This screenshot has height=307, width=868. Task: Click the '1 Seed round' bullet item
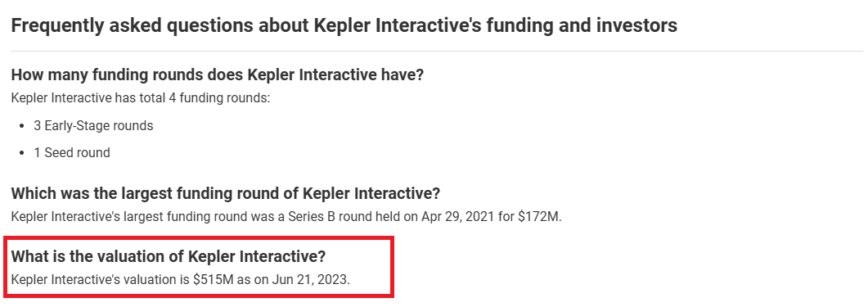(72, 152)
